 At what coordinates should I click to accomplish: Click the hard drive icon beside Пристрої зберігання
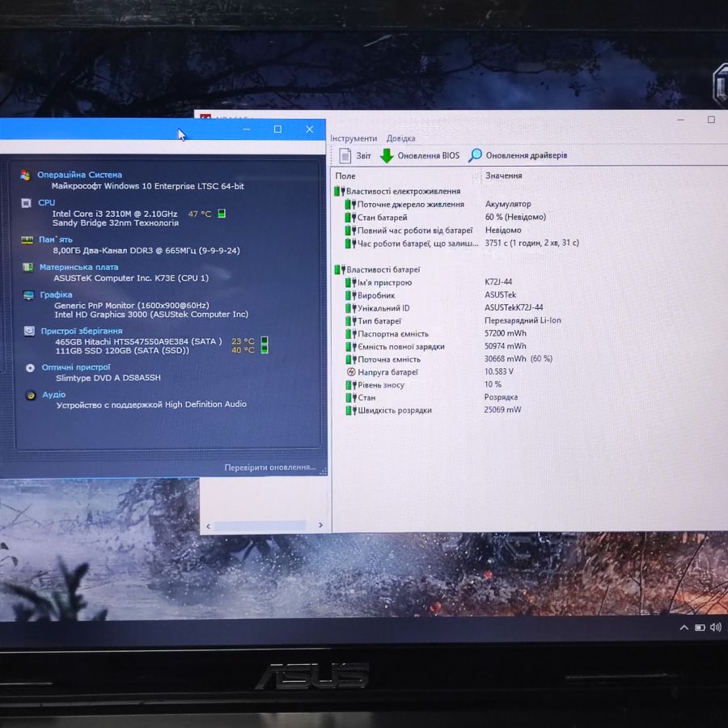[29, 331]
